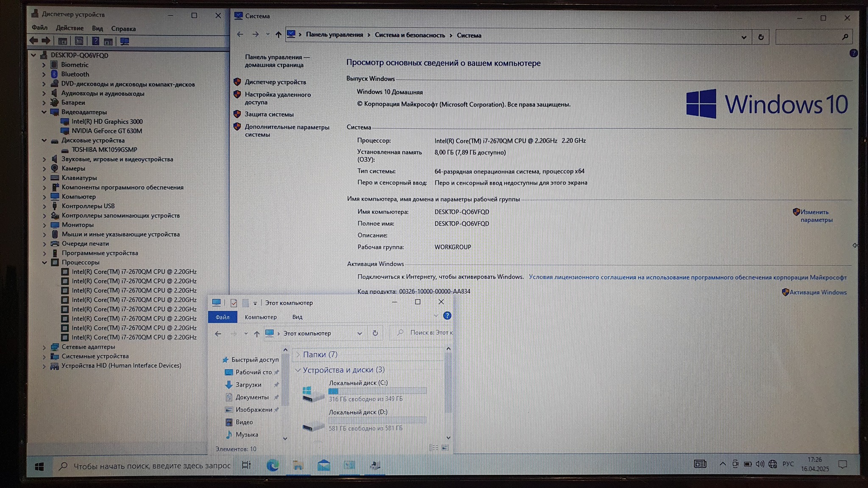Click scan for hardware changes toolbar icon
Image resolution: width=868 pixels, height=488 pixels.
125,42
